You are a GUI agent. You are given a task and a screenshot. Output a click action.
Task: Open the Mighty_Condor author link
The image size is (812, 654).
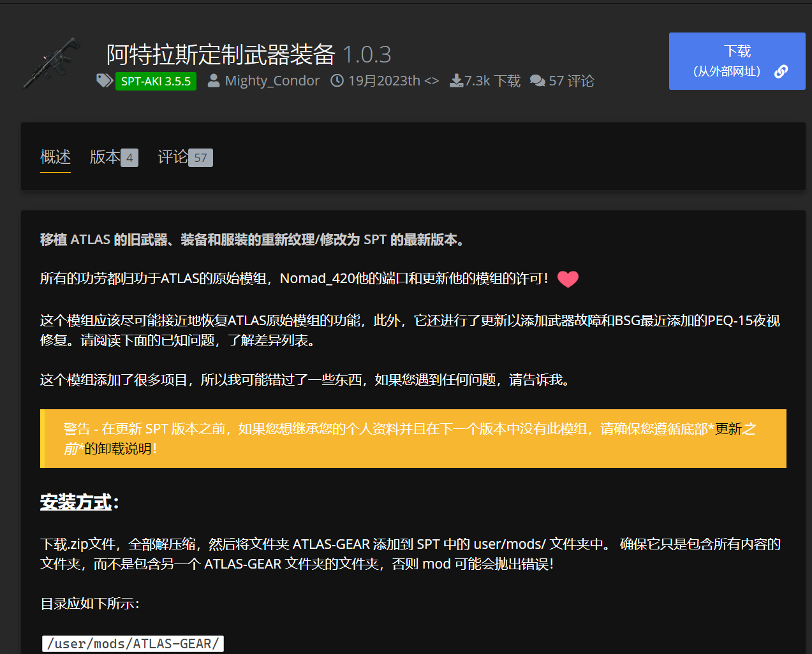(272, 80)
